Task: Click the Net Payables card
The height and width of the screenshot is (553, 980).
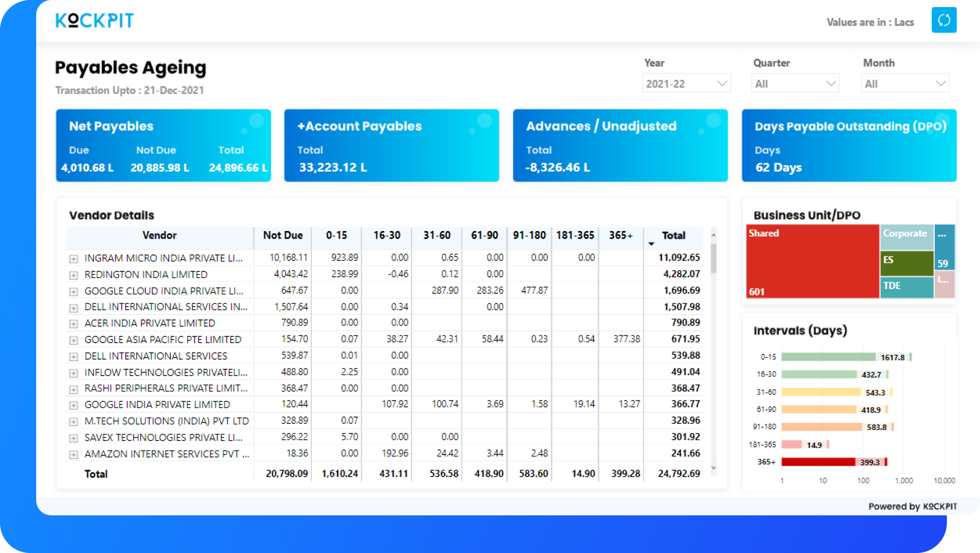Action: click(x=163, y=146)
